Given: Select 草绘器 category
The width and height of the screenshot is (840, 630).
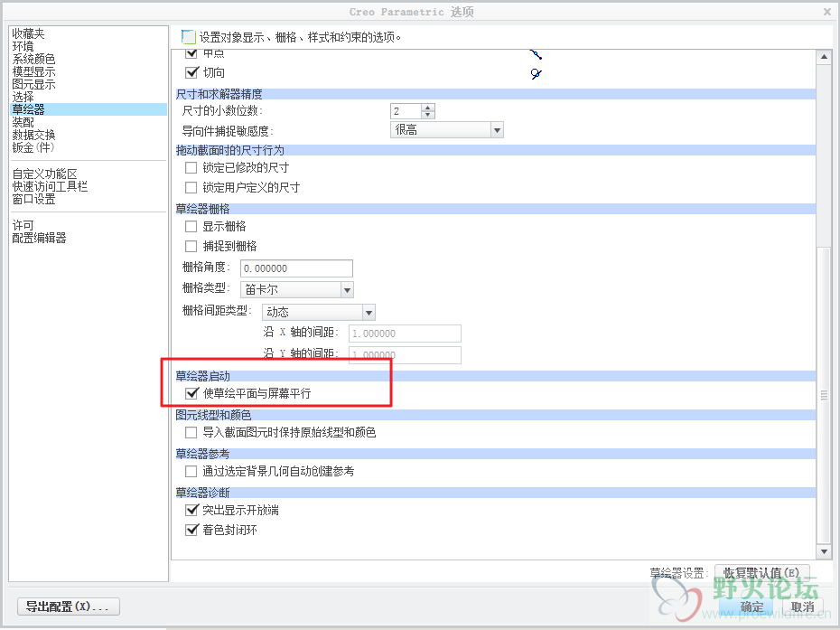Looking at the screenshot, I should [x=89, y=109].
